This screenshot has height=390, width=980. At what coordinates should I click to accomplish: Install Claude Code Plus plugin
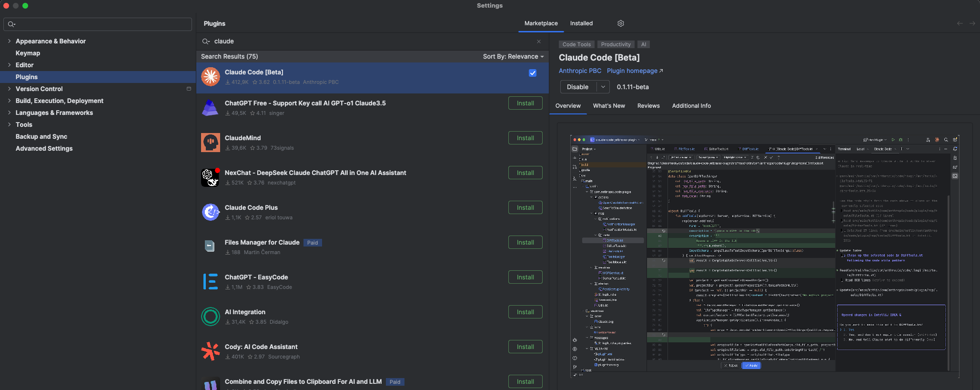point(525,207)
